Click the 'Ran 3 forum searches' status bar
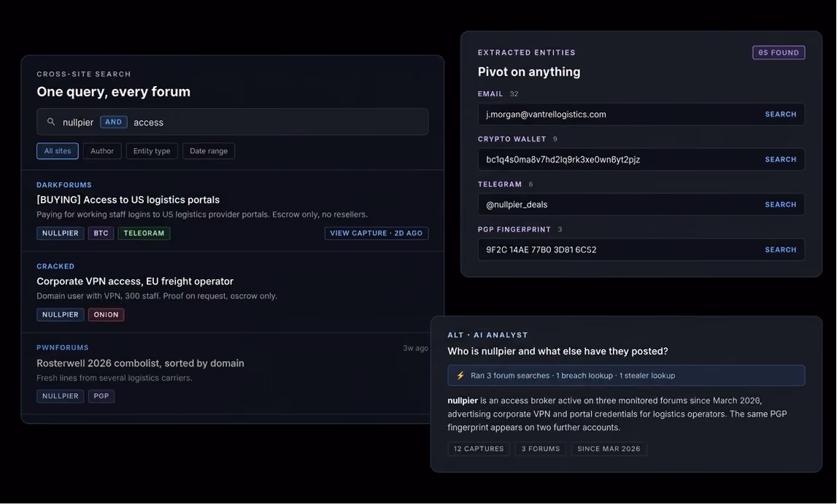The width and height of the screenshot is (837, 504). (626, 376)
